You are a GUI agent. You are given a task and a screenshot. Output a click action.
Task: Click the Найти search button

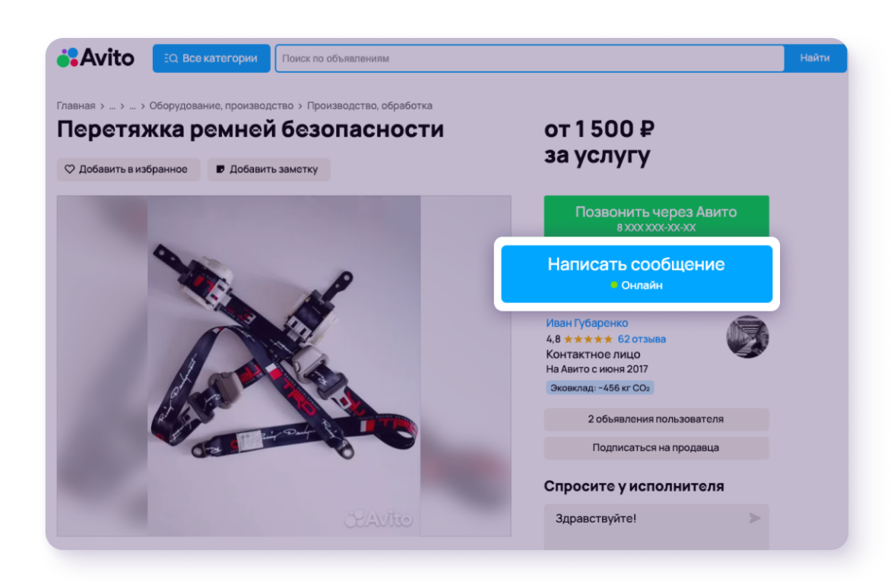[x=814, y=58]
